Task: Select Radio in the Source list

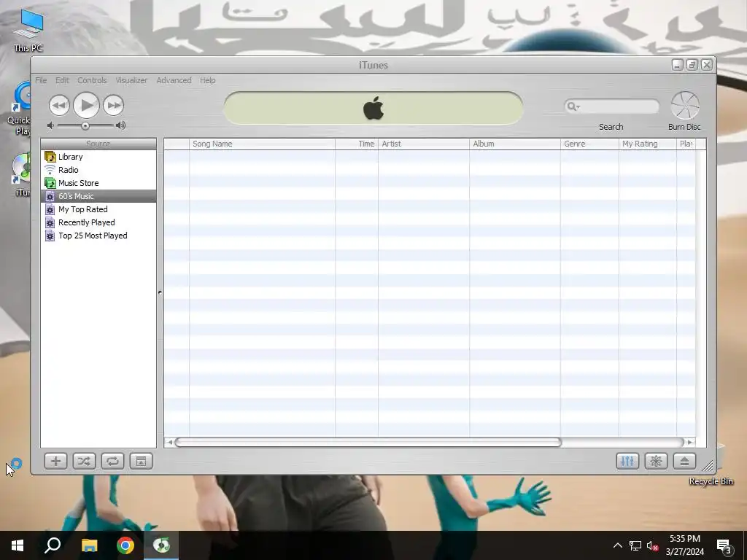Action: (x=98, y=170)
